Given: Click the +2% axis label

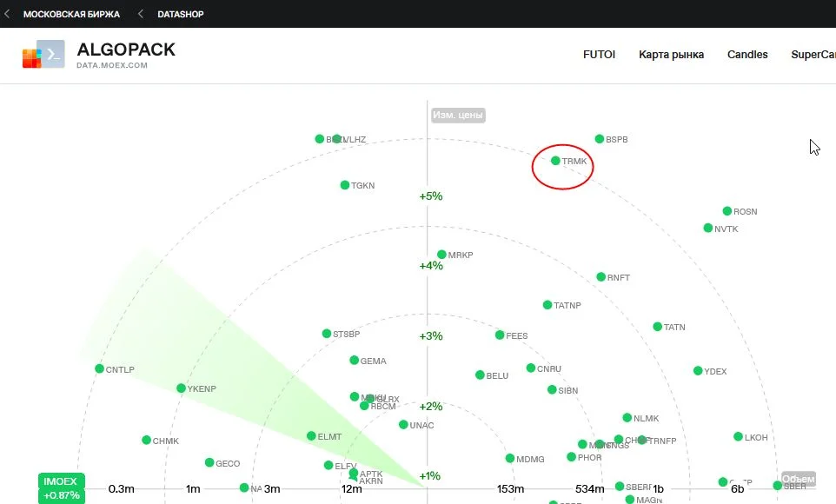Looking at the screenshot, I should coord(431,407).
